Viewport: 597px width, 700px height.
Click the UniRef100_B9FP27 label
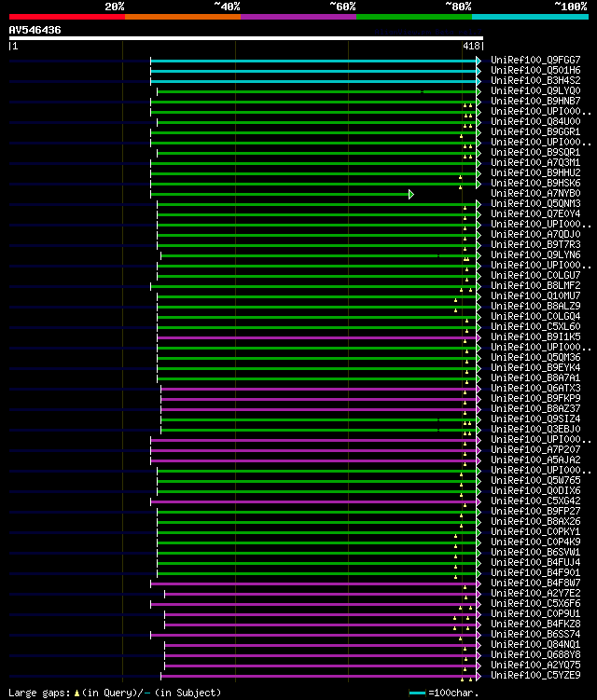[x=535, y=512]
